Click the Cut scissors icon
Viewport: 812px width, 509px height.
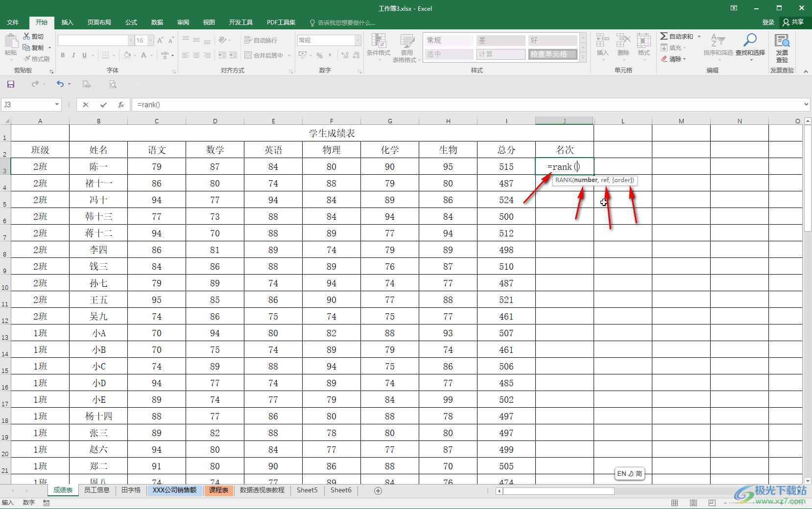pyautogui.click(x=26, y=36)
